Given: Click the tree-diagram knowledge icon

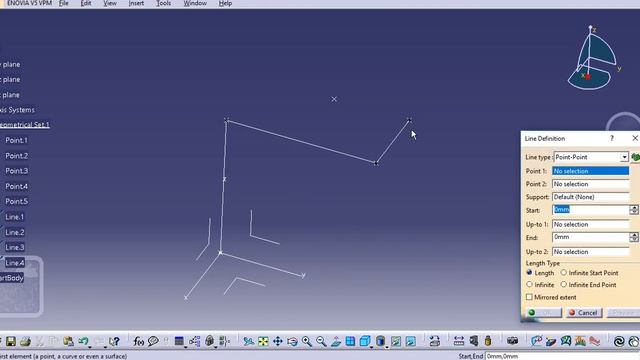Looking at the screenshot, I should (195, 341).
